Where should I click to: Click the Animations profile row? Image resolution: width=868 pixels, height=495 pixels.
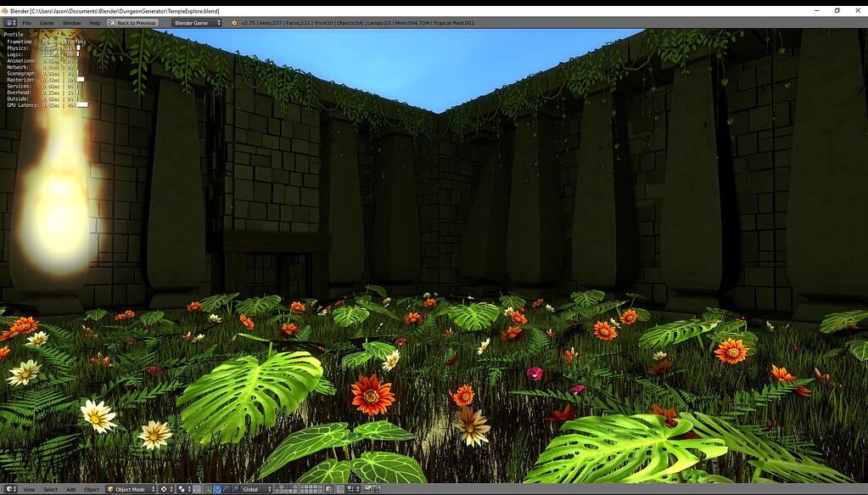[x=42, y=61]
